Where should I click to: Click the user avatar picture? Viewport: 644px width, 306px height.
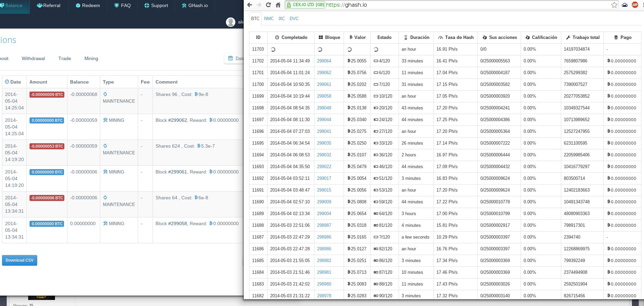pos(231,22)
